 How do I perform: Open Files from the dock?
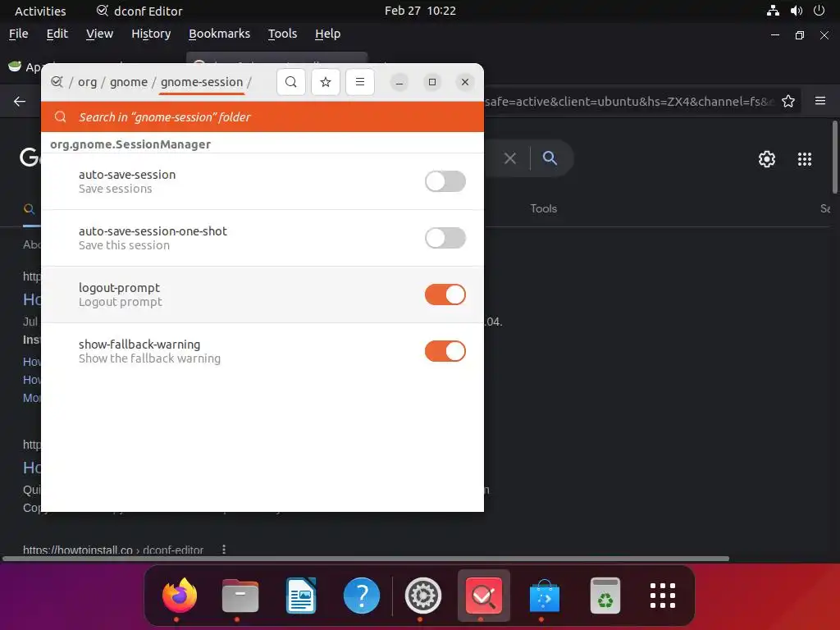pyautogui.click(x=240, y=596)
